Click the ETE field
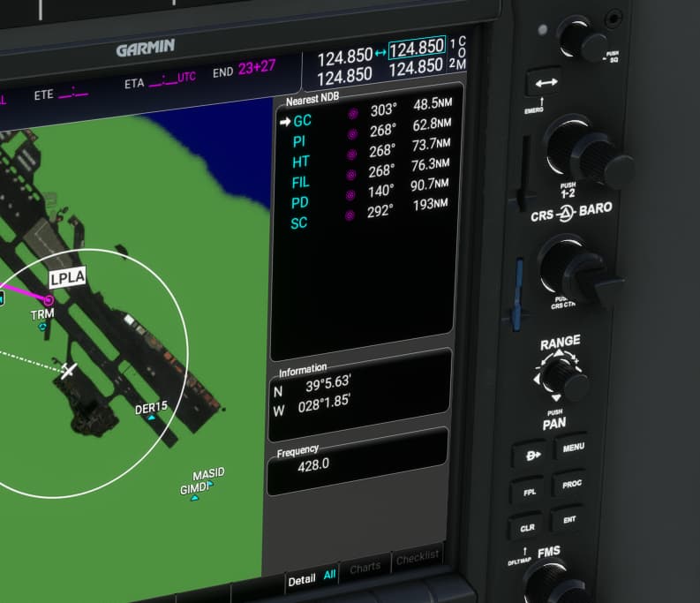This screenshot has height=603, width=700. click(x=61, y=94)
